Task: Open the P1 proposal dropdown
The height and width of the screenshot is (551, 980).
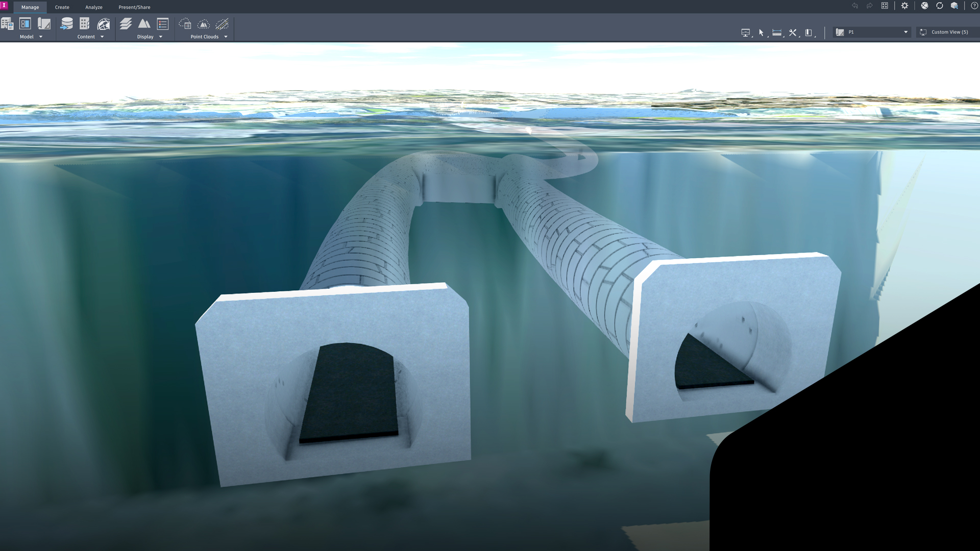Action: pyautogui.click(x=905, y=32)
